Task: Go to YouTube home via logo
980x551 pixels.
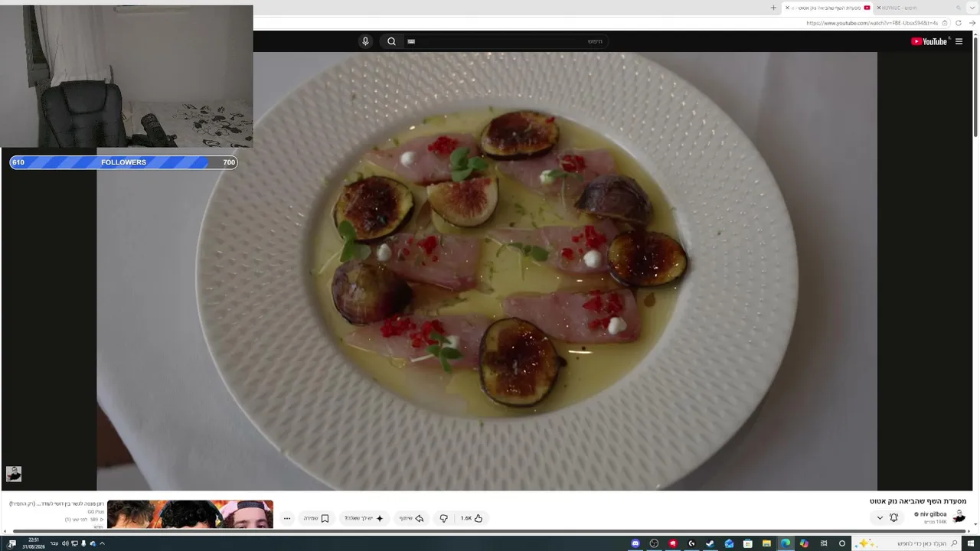Action: (x=929, y=41)
